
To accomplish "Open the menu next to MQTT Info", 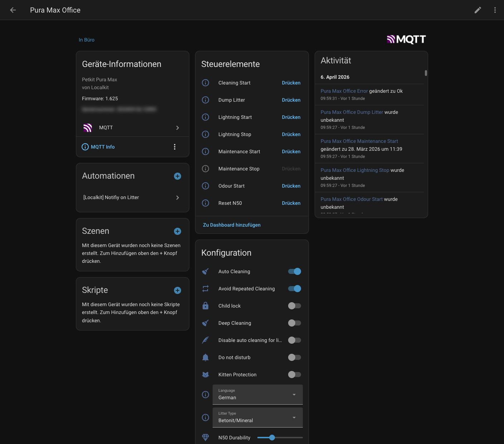I will tap(175, 147).
